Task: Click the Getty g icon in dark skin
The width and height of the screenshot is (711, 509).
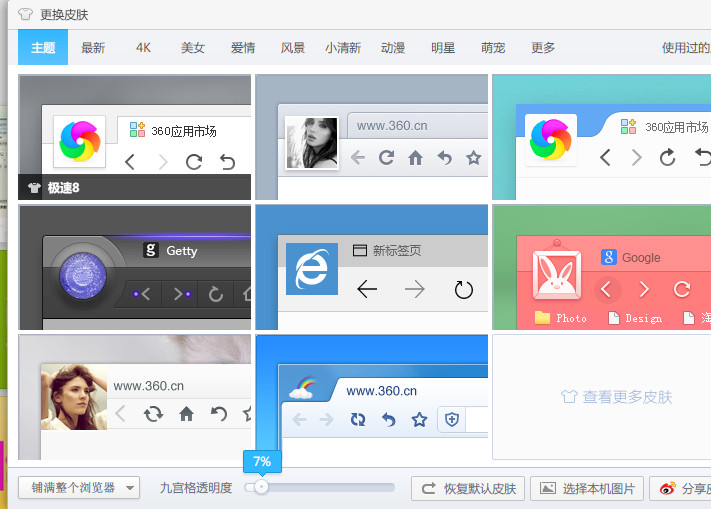Action: (151, 250)
